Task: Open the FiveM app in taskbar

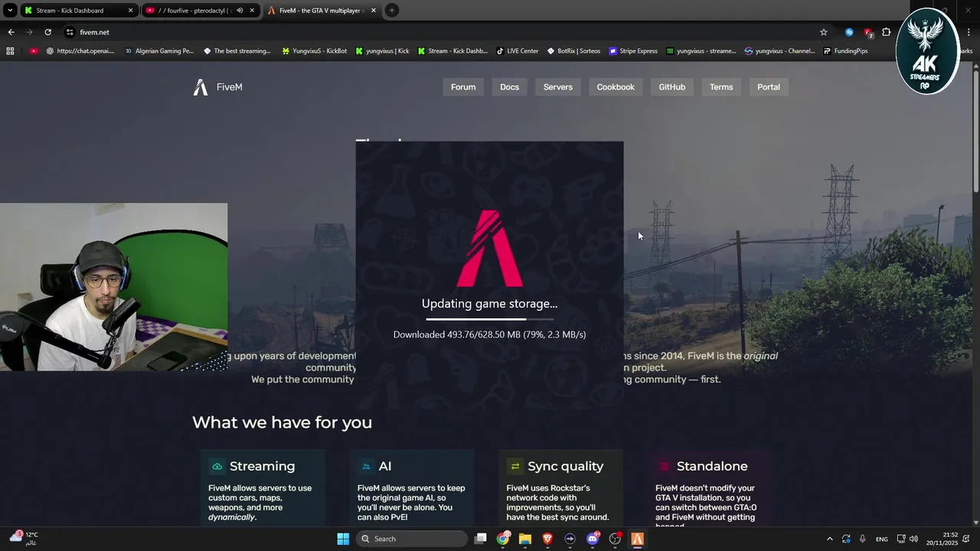Action: [637, 539]
